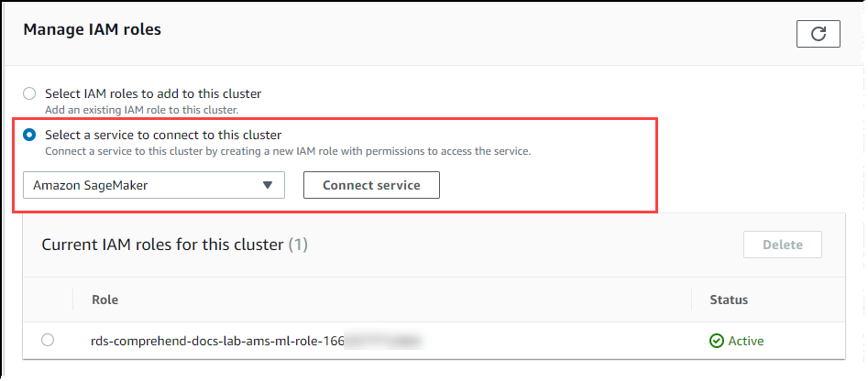The width and height of the screenshot is (868, 381).
Task: Click the Role column header
Action: 104,299
